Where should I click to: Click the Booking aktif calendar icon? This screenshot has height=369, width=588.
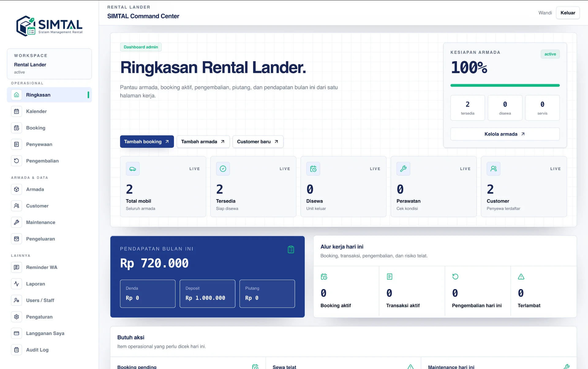tap(324, 277)
